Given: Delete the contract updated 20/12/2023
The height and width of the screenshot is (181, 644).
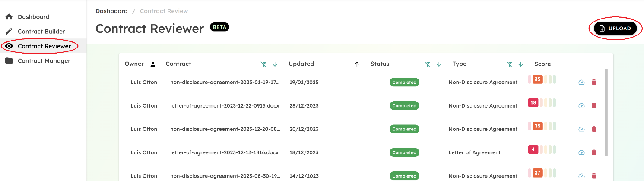Looking at the screenshot, I should point(594,129).
